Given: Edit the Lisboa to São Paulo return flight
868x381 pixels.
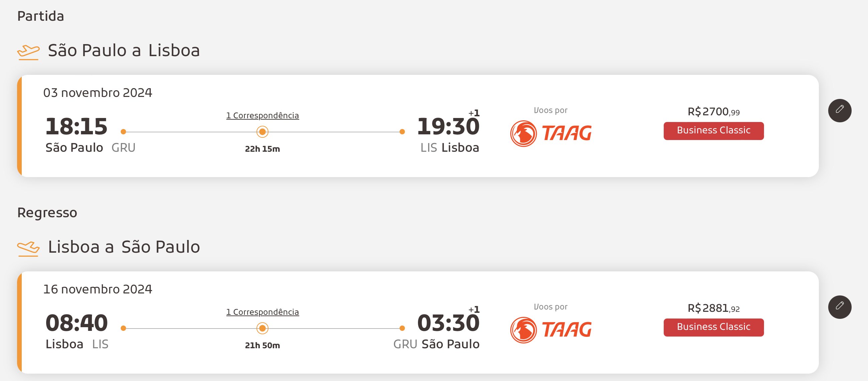Looking at the screenshot, I should click(x=839, y=307).
